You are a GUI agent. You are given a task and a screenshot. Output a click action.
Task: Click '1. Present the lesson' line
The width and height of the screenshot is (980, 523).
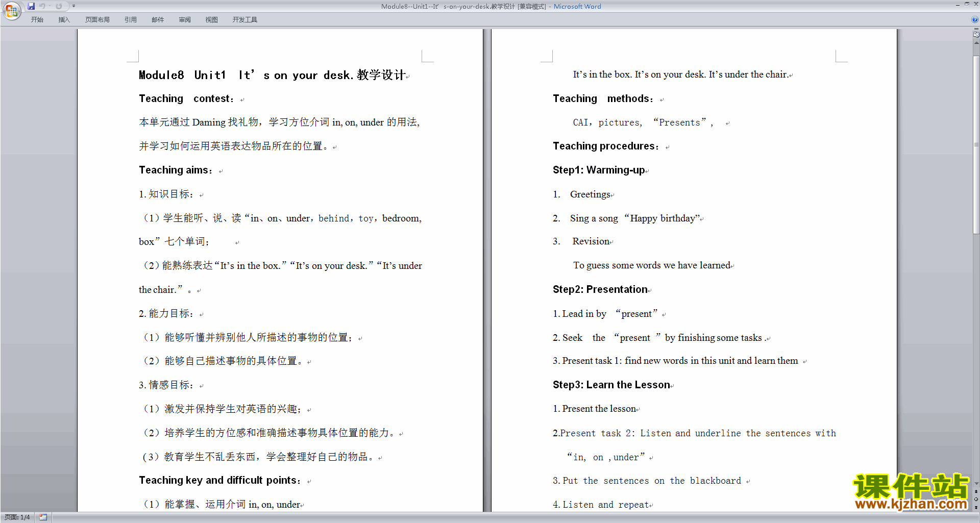click(595, 409)
